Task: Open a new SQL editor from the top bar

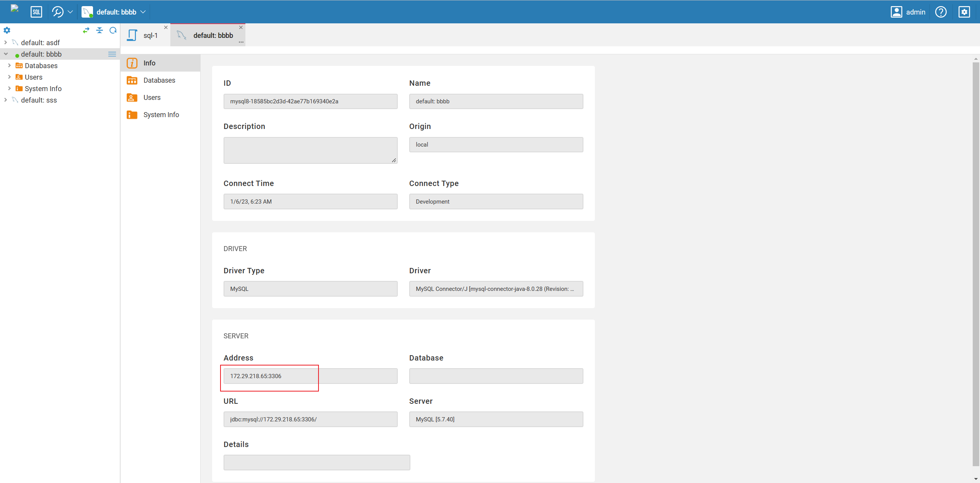Action: (36, 11)
